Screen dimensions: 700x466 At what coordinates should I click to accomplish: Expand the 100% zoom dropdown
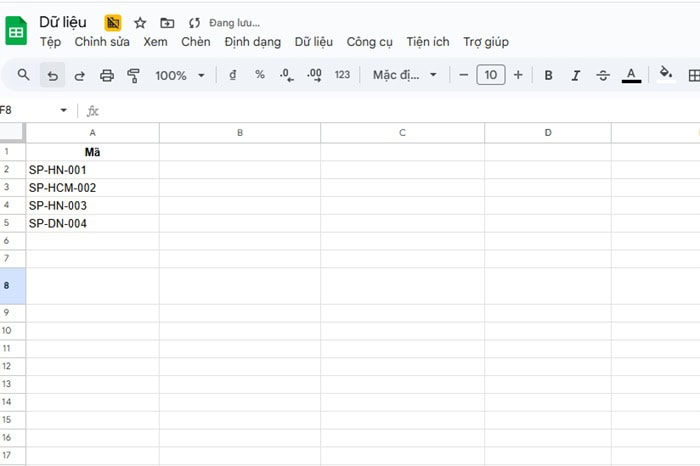(x=180, y=75)
